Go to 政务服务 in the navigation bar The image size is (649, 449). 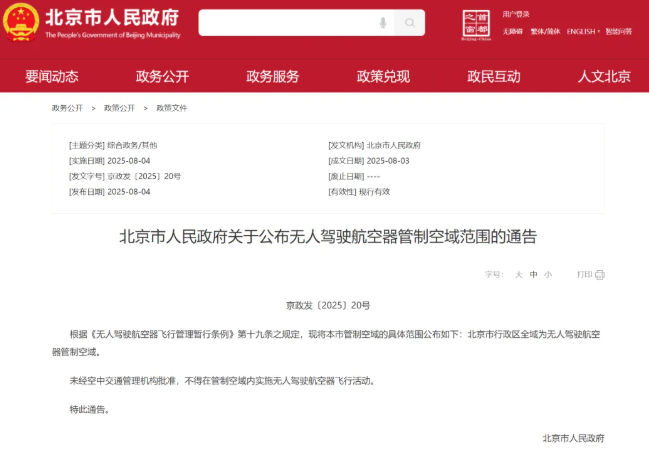[272, 76]
